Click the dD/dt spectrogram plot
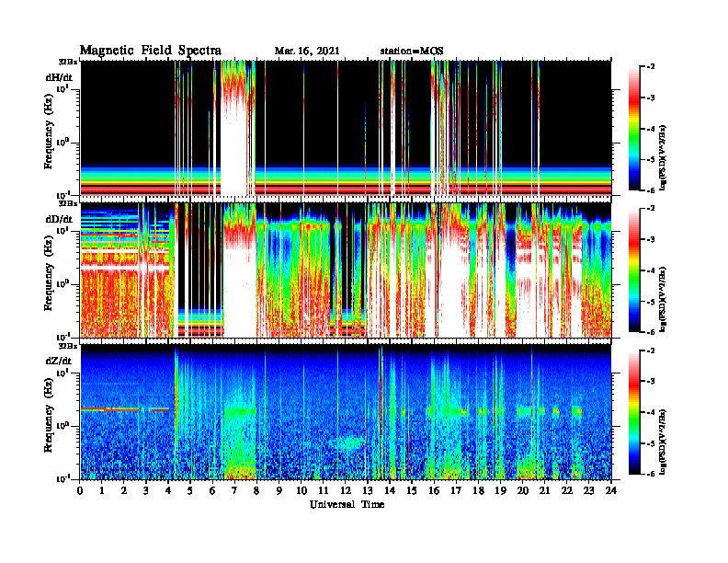728x563 pixels. pyautogui.click(x=346, y=270)
